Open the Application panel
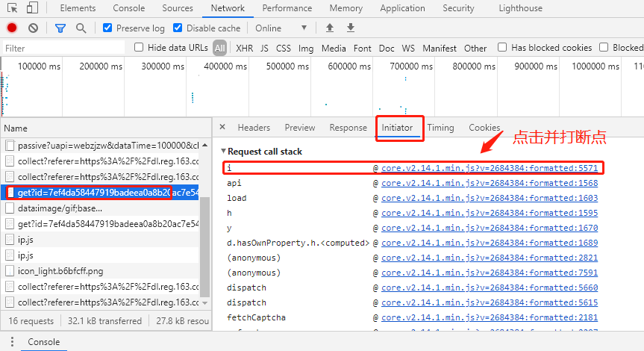The image size is (644, 351). tap(402, 8)
